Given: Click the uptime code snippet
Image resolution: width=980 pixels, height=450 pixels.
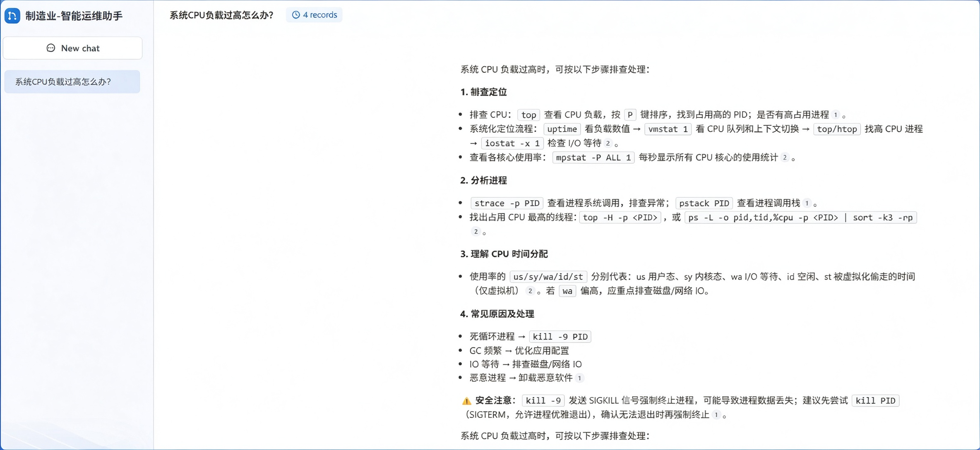Looking at the screenshot, I should tap(562, 129).
